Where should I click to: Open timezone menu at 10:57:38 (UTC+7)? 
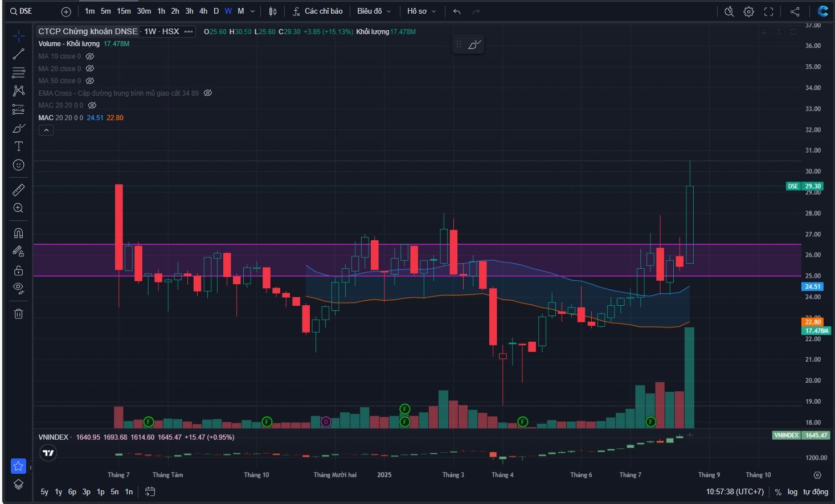pyautogui.click(x=735, y=492)
